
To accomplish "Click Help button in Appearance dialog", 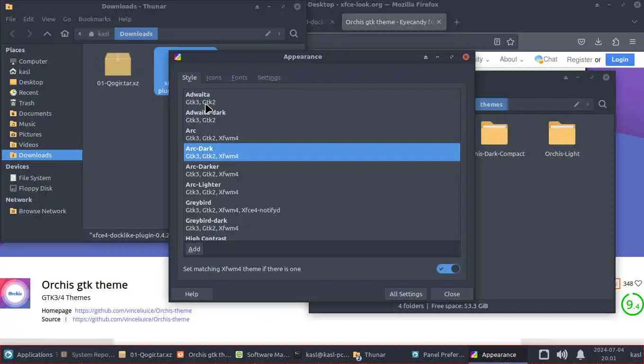I will pyautogui.click(x=191, y=294).
